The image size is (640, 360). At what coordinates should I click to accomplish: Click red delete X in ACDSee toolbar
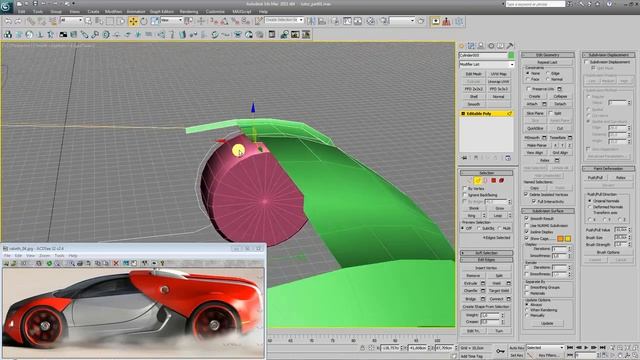point(116,263)
